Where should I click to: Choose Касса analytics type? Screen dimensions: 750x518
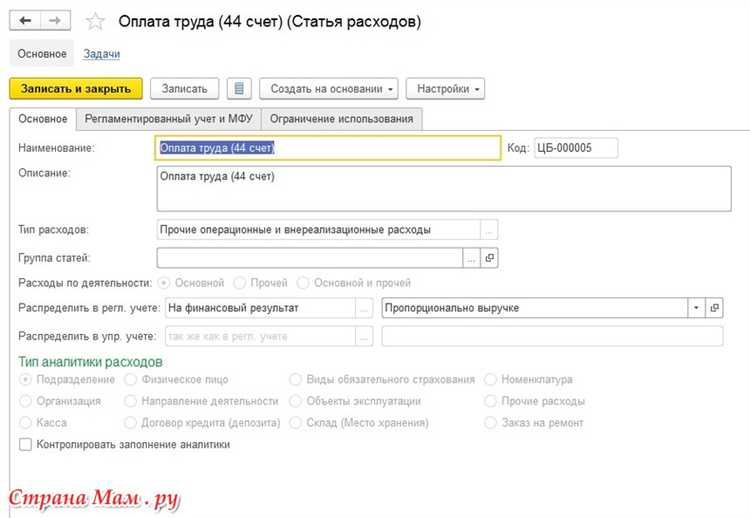coord(25,423)
